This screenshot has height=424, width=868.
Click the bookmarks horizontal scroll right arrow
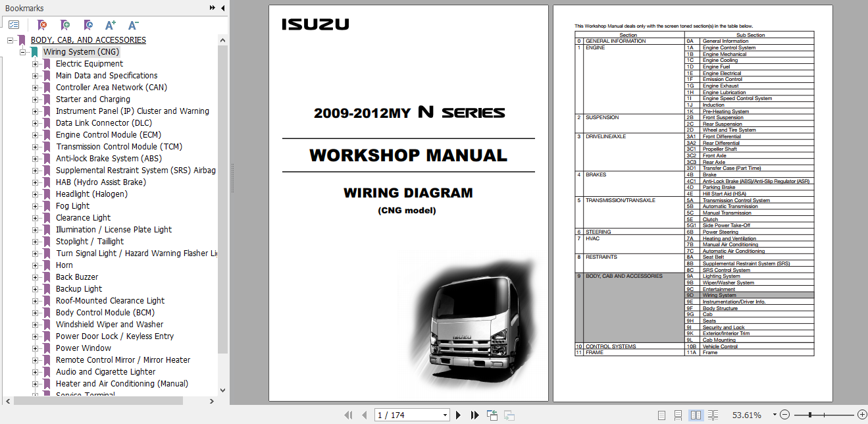coord(213,400)
